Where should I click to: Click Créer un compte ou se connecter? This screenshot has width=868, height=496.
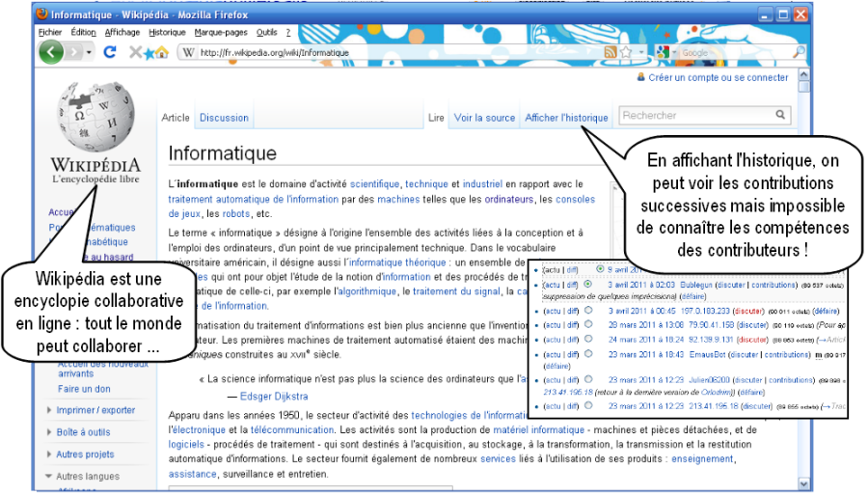pos(719,77)
